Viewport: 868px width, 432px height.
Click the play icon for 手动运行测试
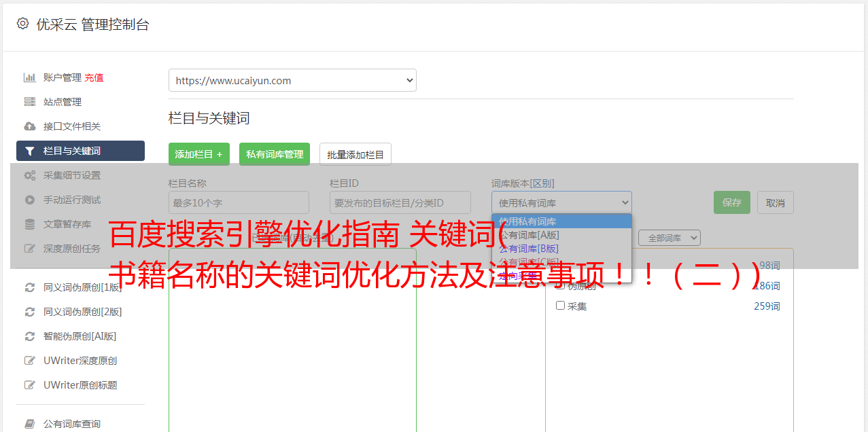(30, 200)
